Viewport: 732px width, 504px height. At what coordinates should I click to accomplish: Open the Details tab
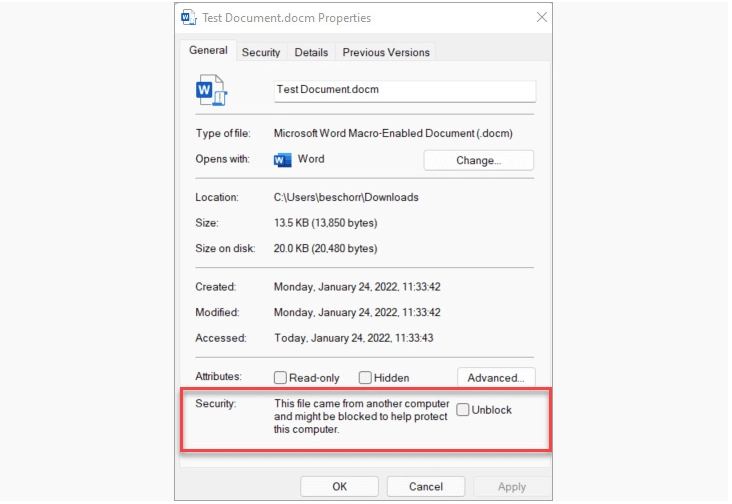tap(311, 52)
